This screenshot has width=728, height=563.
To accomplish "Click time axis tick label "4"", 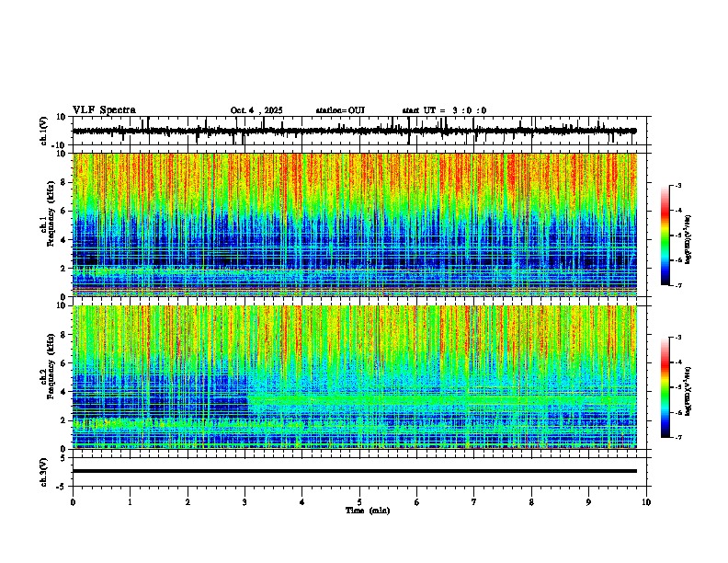I will (x=302, y=502).
